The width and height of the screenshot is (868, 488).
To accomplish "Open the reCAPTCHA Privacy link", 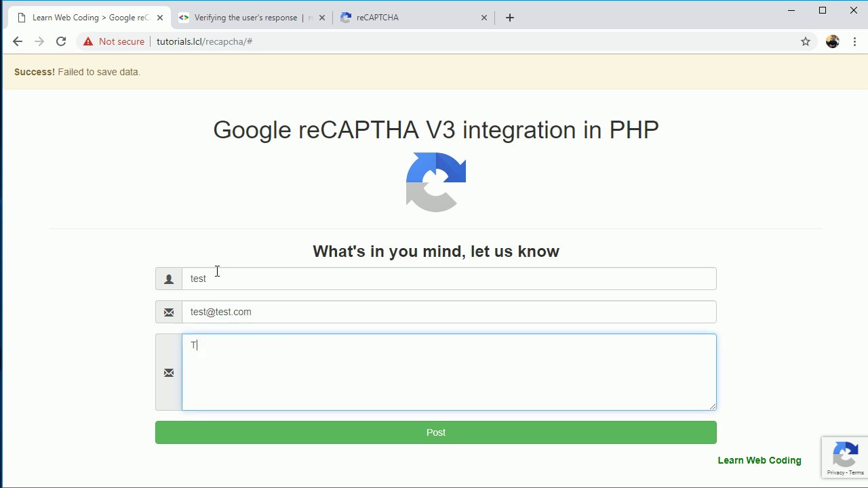I will pos(835,472).
